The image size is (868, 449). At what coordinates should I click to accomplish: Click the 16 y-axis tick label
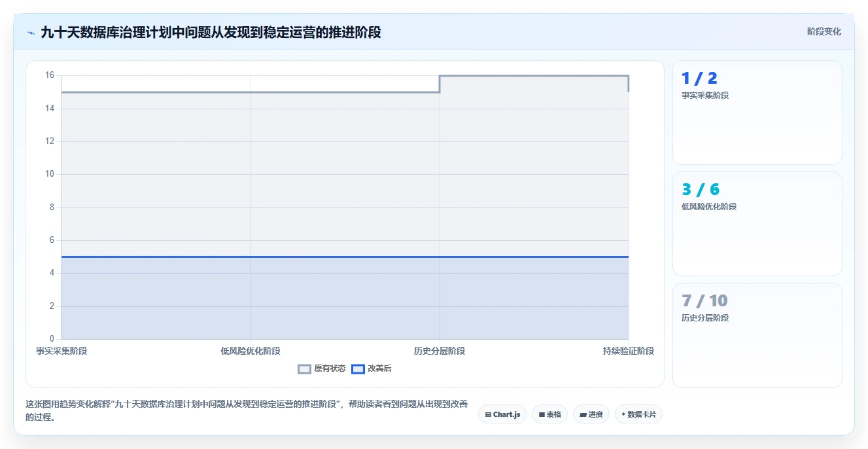[x=50, y=75]
